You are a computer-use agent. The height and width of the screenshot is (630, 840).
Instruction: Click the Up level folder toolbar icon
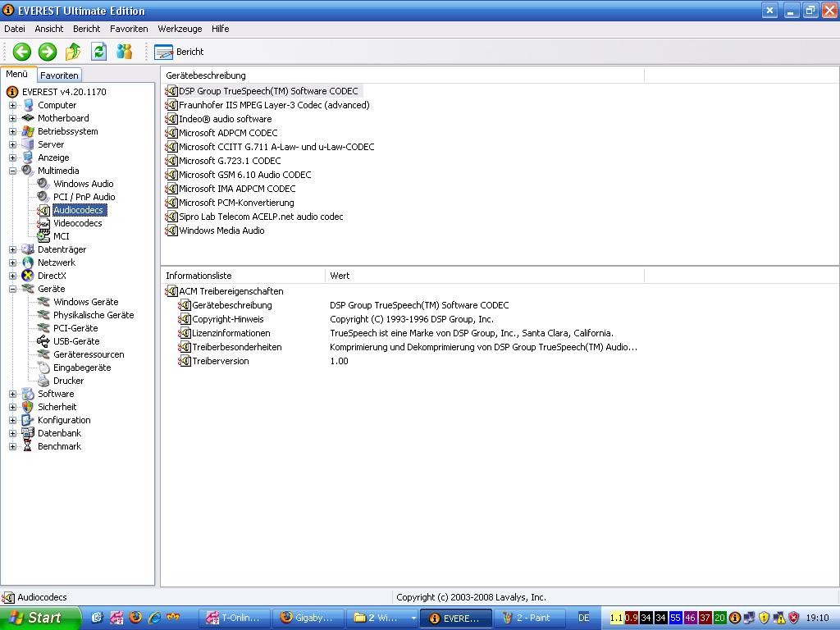(73, 52)
